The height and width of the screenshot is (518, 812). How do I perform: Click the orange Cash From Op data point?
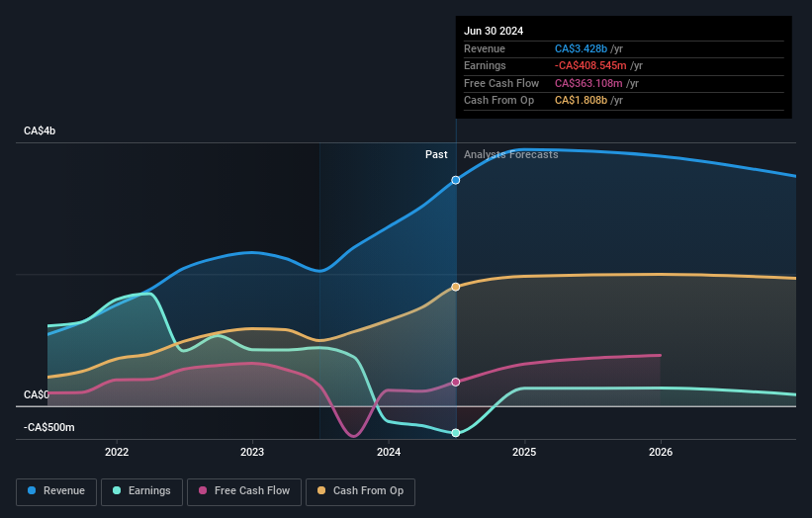coord(456,287)
